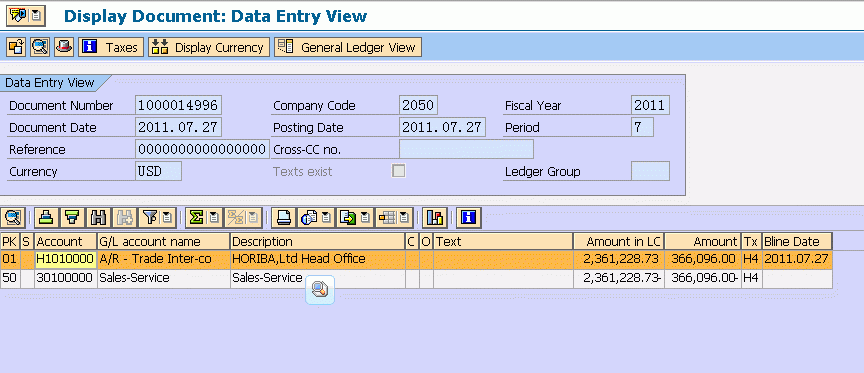The width and height of the screenshot is (864, 373).
Task: Toggle the Texts exist checkbox
Action: [x=398, y=171]
